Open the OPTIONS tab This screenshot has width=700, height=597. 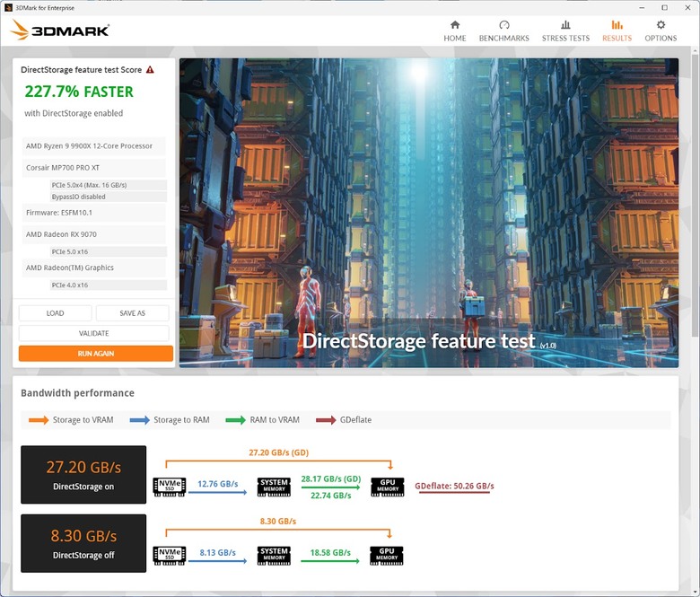(x=661, y=31)
